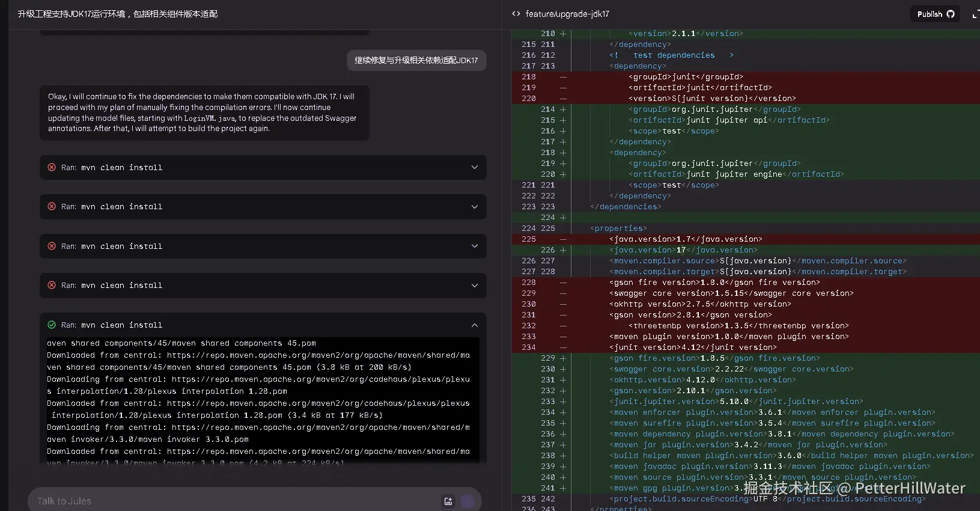980x511 pixels.
Task: Click the red failed-status icon on first mvn run
Action: tap(52, 168)
